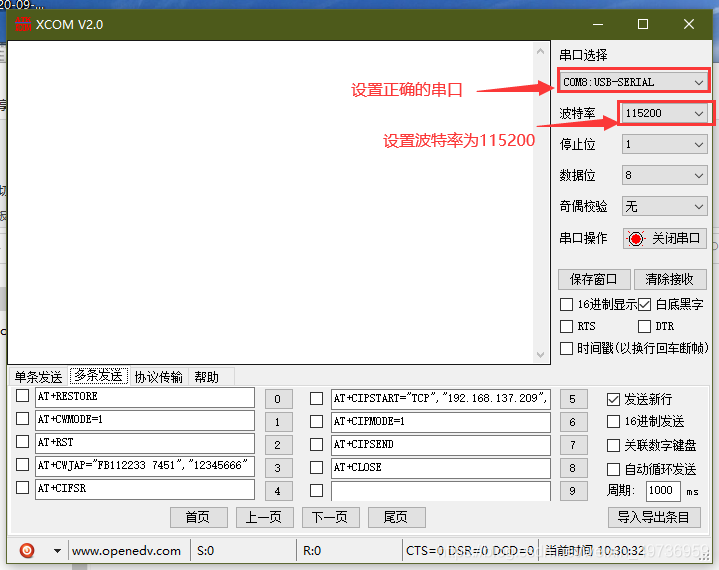Viewport: 719px width, 570px height.
Task: Open the www.openedv.com link
Action: [x=127, y=551]
